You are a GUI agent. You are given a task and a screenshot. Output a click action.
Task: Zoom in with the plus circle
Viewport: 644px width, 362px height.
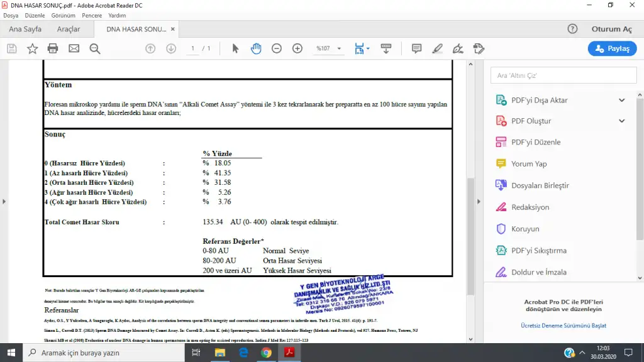pyautogui.click(x=297, y=48)
